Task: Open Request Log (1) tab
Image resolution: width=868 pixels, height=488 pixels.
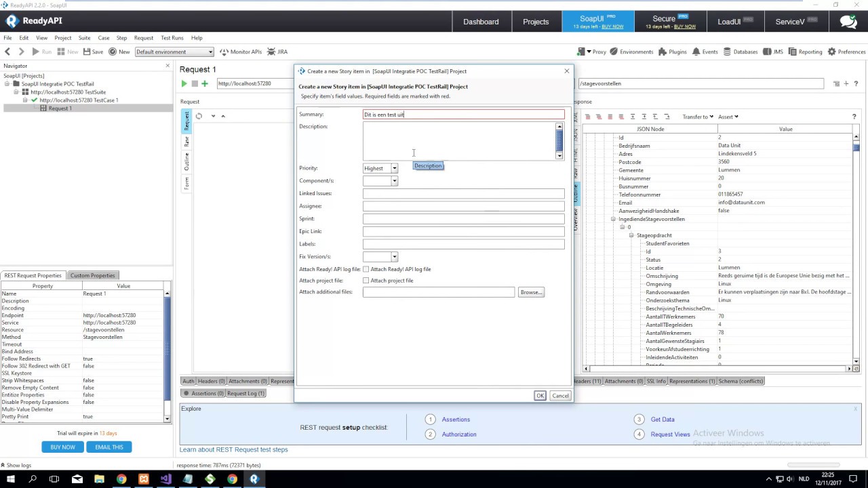Action: pos(246,393)
